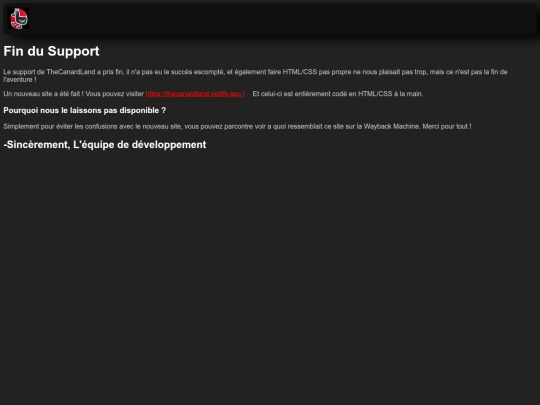The image size is (540, 405).
Task: Open the thecanardland.netlify.app link
Action: click(x=195, y=94)
